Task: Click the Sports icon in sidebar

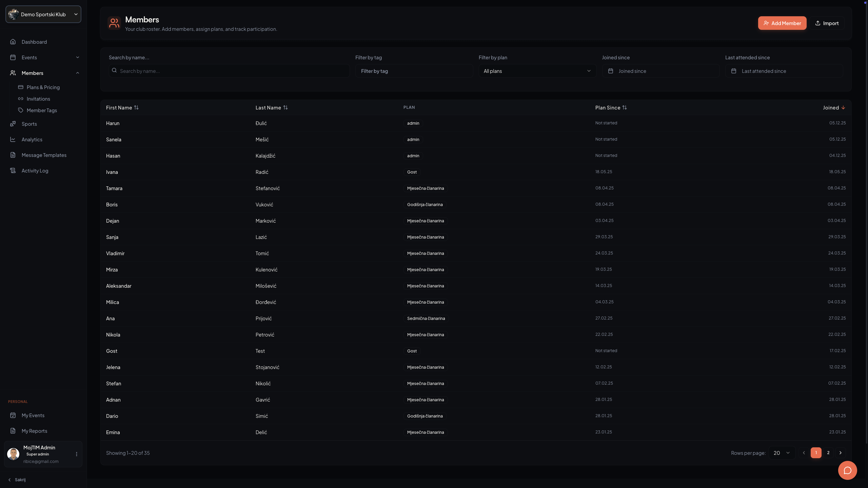Action: [x=13, y=124]
